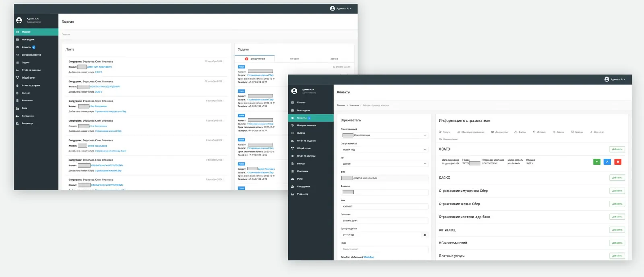This screenshot has height=277, width=644.
Task: Click the История клиентов icon in the Клиенты window
Action: (x=293, y=126)
